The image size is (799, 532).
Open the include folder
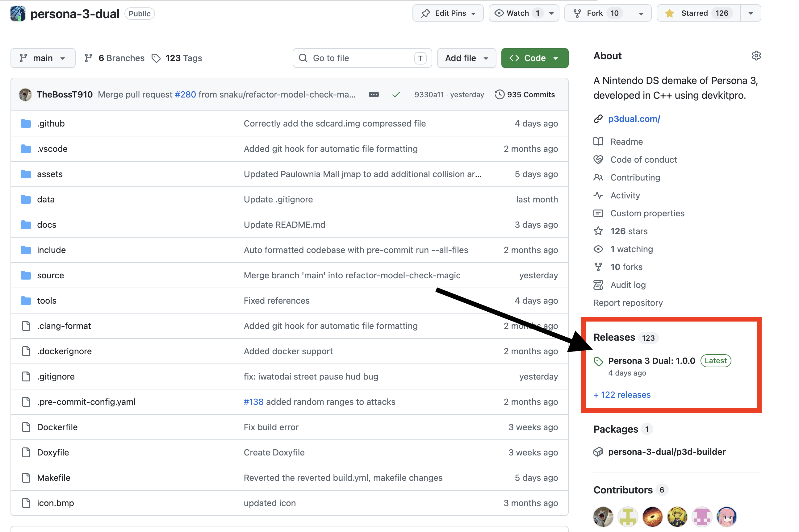51,250
